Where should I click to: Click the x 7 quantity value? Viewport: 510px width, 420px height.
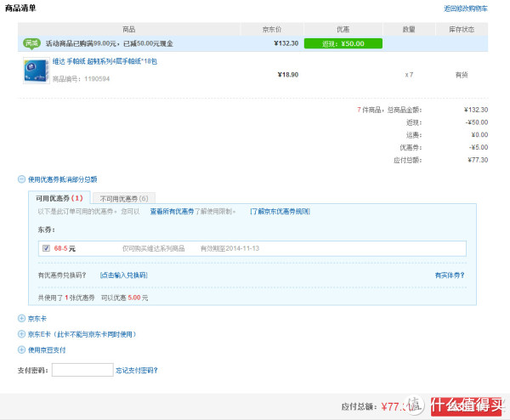click(x=409, y=75)
